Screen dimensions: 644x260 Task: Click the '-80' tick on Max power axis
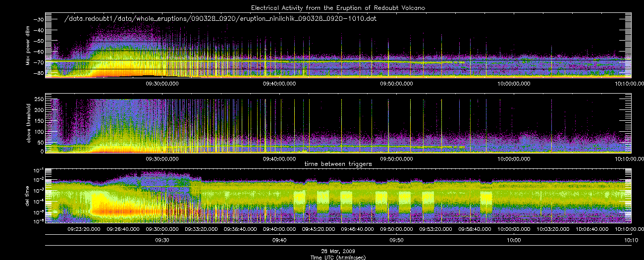tap(38, 73)
